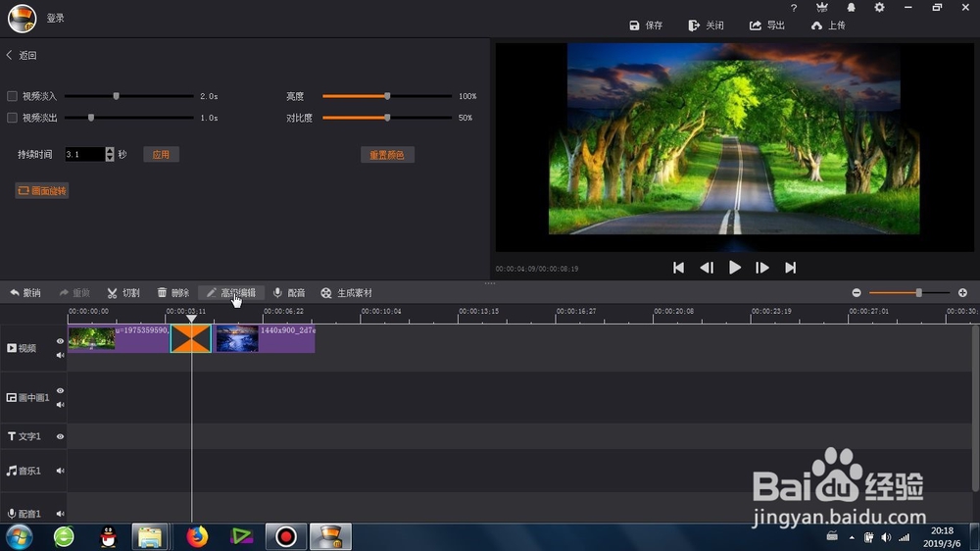Click the system tray volume icon
Image resolution: width=980 pixels, height=551 pixels.
886,537
